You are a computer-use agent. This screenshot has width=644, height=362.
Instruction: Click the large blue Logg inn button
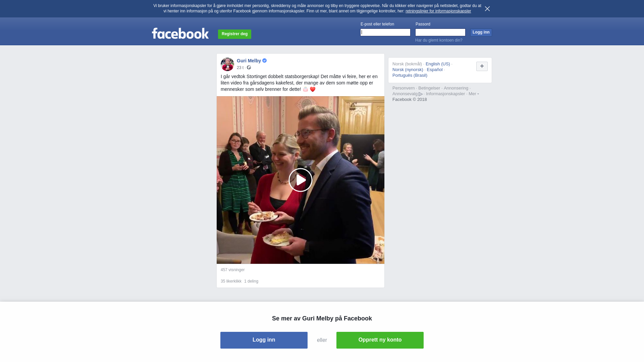click(264, 340)
